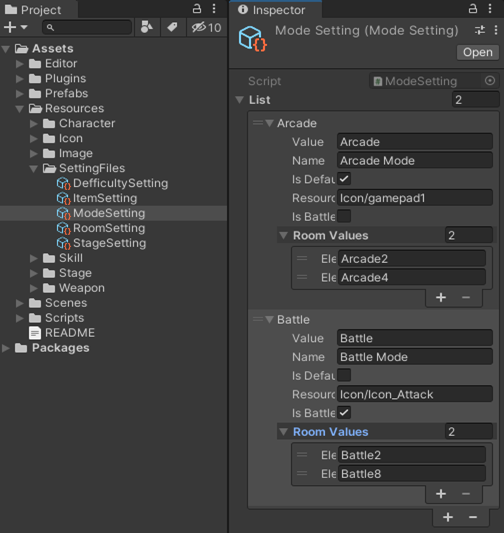This screenshot has height=533, width=504.
Task: Click the Search by Label tag icon
Action: [x=172, y=27]
